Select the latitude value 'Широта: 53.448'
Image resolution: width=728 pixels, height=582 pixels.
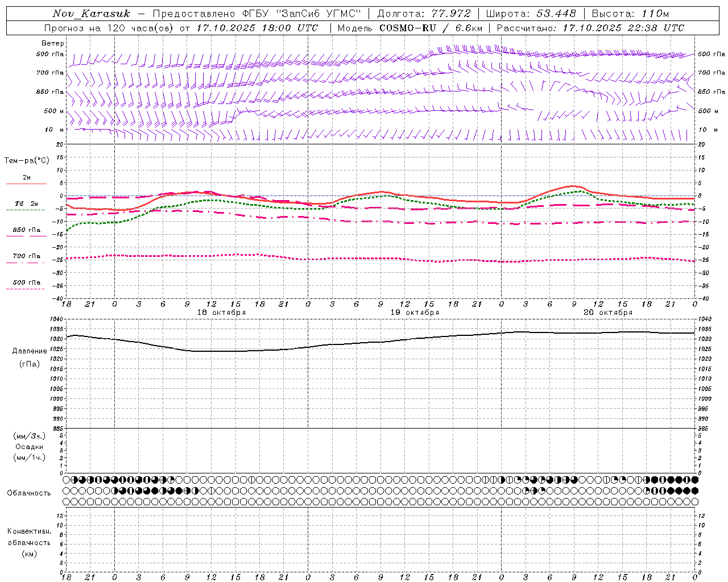pos(531,14)
